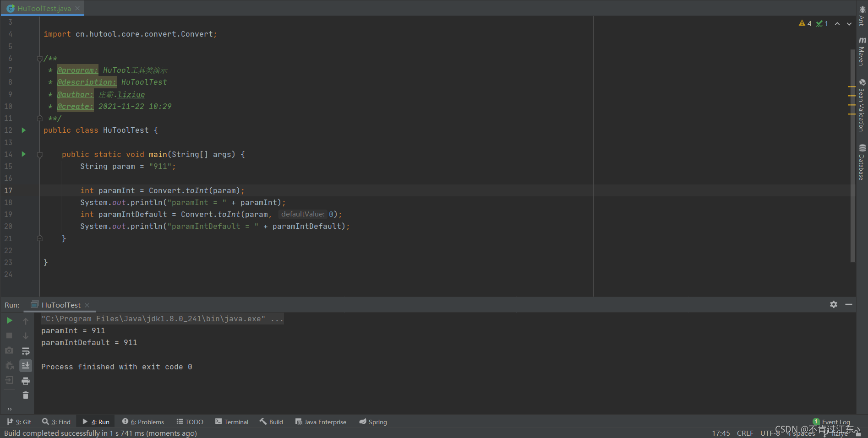Open Run panel settings gear
Screen dimensions: 868x438
(834, 304)
